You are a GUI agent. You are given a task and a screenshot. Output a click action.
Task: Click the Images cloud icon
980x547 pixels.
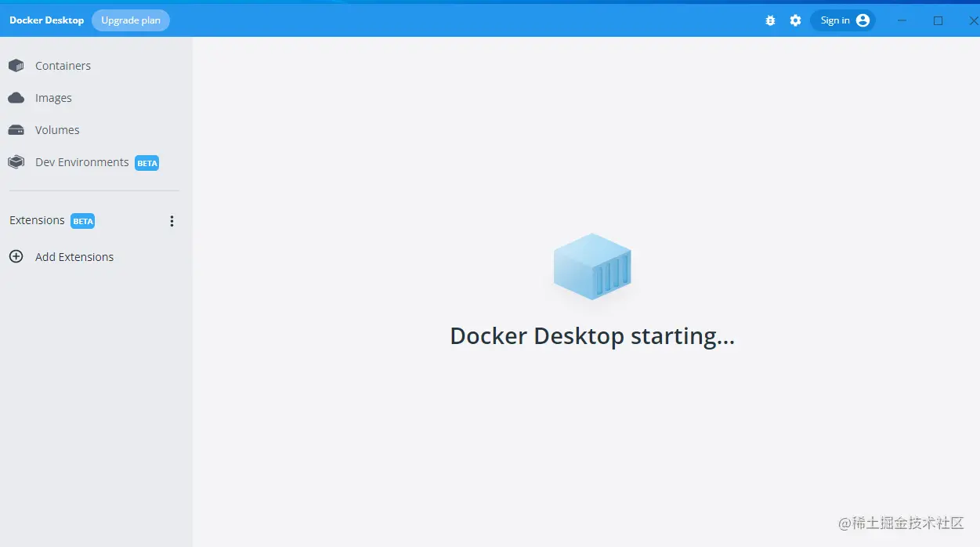coord(16,98)
